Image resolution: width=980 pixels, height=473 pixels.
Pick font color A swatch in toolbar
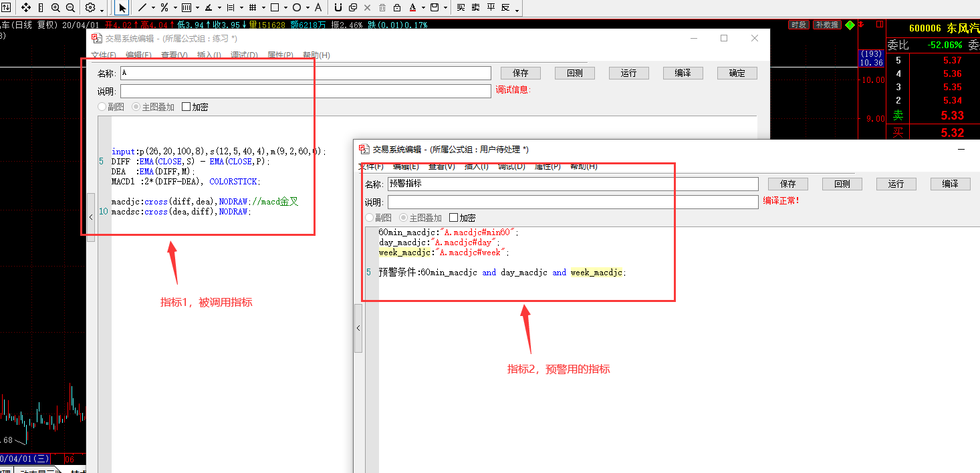(x=412, y=8)
